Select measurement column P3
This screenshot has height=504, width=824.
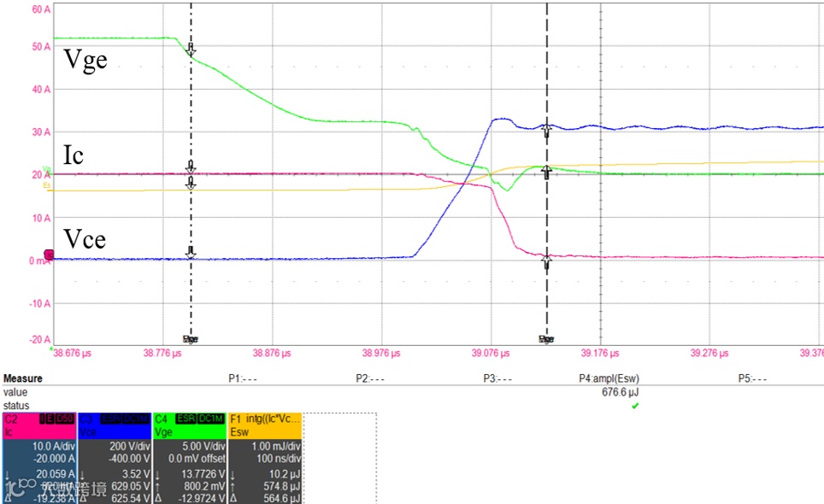coord(497,378)
